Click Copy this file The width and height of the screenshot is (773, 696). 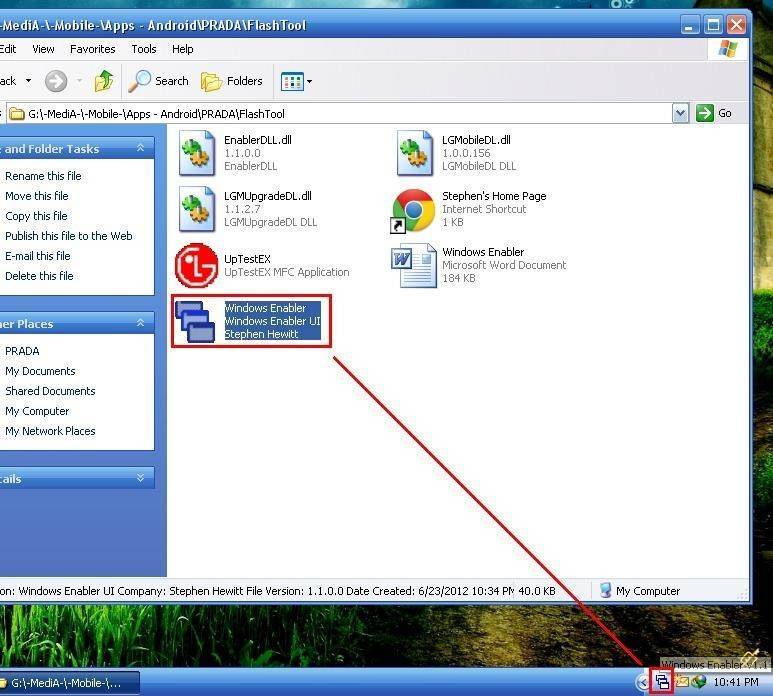click(36, 216)
